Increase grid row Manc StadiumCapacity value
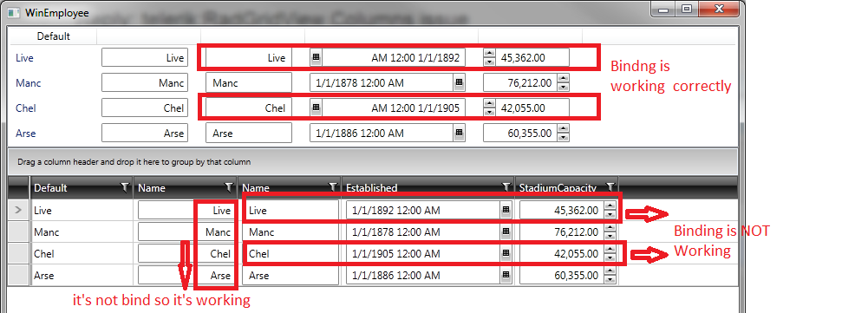 (610, 228)
